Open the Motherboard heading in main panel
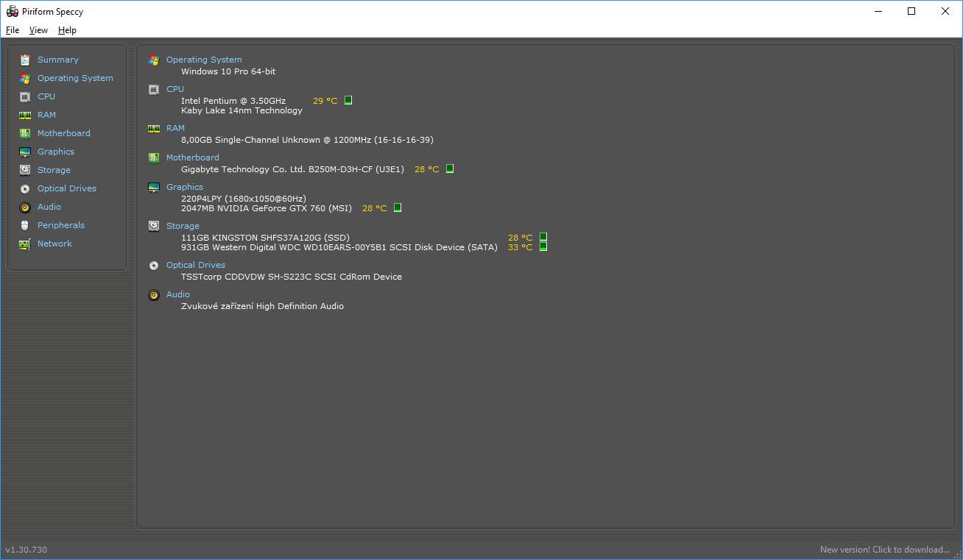963x560 pixels. click(193, 157)
